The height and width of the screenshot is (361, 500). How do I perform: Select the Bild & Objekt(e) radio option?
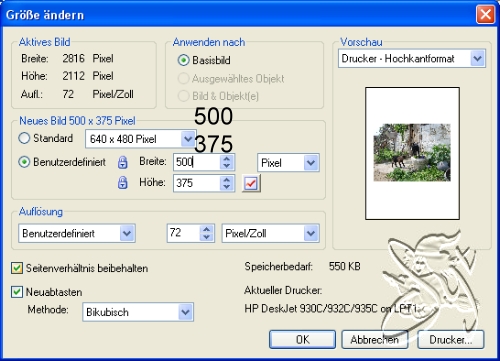(x=183, y=96)
